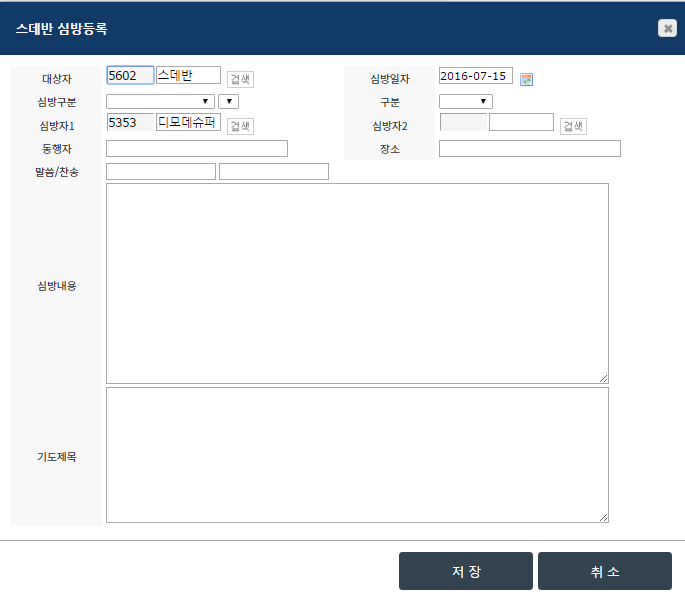Click the second 말씀/찬송 input field

coord(274,172)
